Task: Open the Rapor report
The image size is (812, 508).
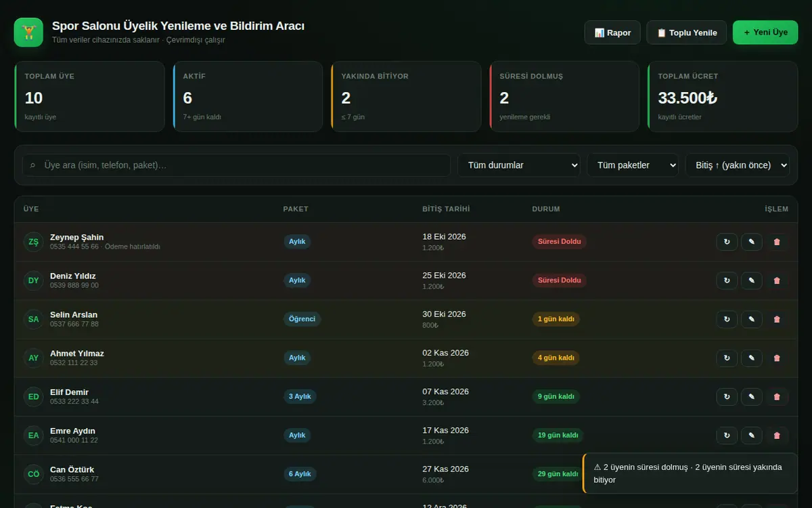Action: click(x=612, y=33)
